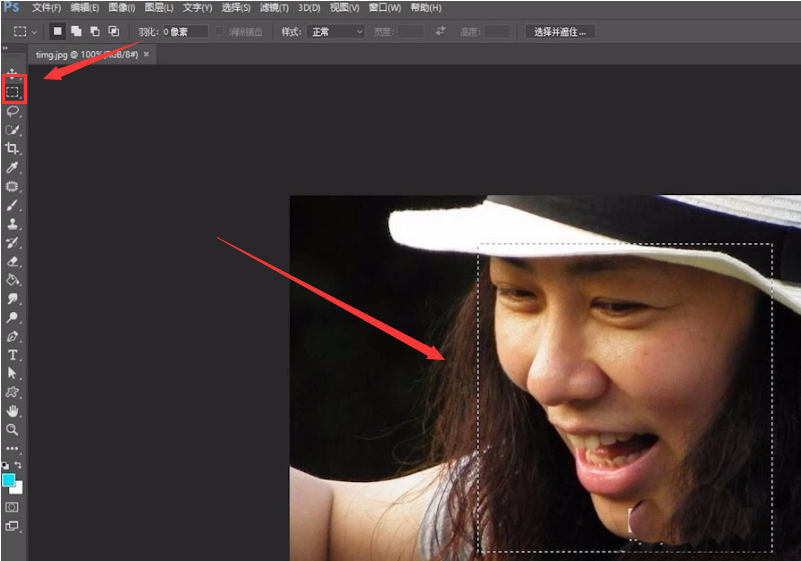Open the 图层(L) menu
This screenshot has height=561, width=801.
pyautogui.click(x=160, y=8)
